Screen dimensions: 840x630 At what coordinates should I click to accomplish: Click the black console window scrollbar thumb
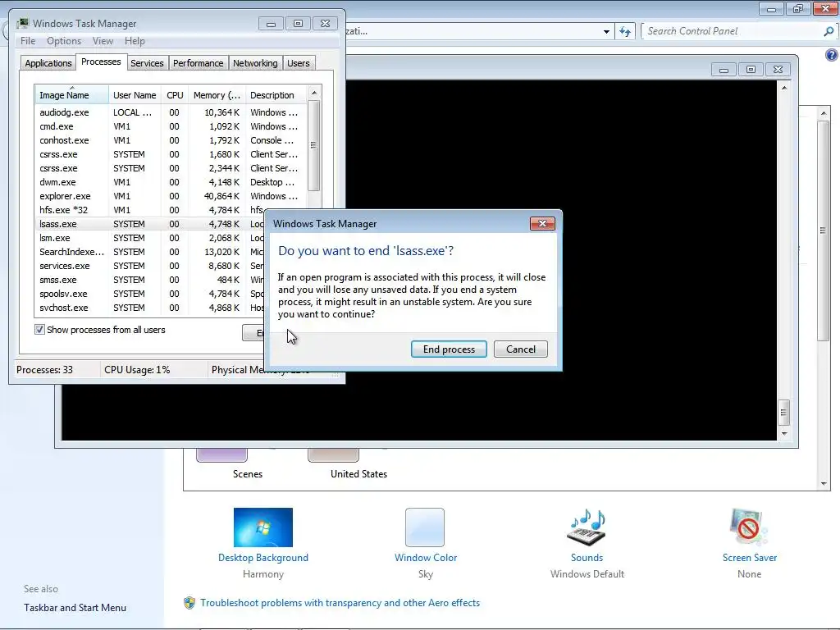[783, 413]
